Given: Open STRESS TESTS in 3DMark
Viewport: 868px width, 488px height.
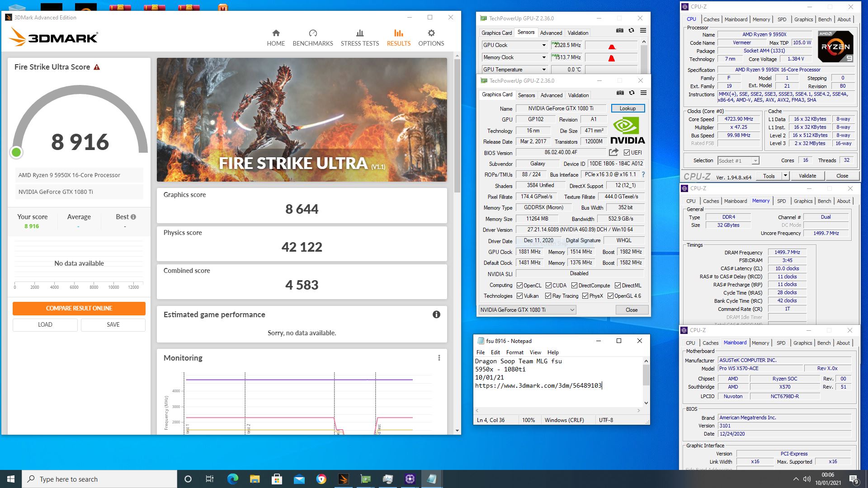Looking at the screenshot, I should [x=360, y=38].
